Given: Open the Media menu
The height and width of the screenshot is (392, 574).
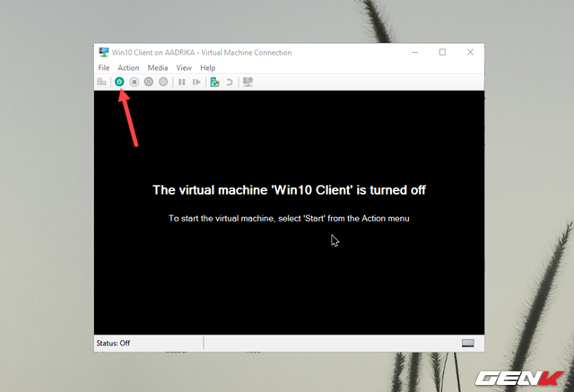Looking at the screenshot, I should [x=158, y=67].
